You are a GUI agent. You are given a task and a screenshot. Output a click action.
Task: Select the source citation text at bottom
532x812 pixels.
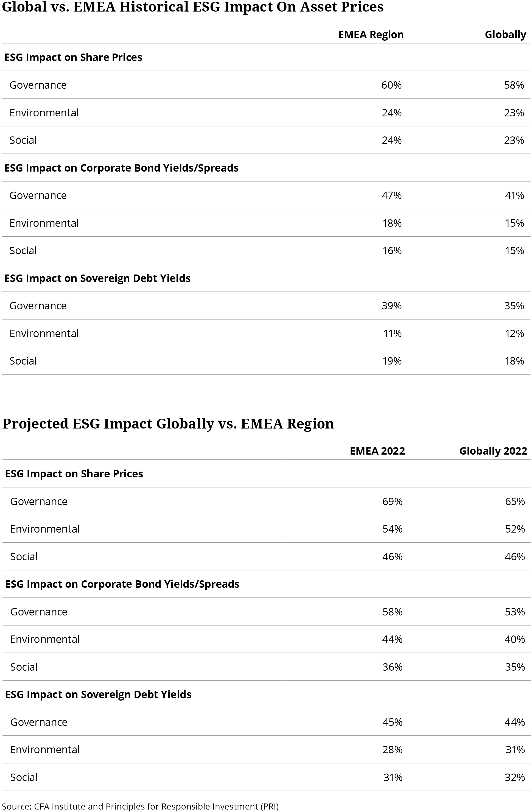click(140, 807)
